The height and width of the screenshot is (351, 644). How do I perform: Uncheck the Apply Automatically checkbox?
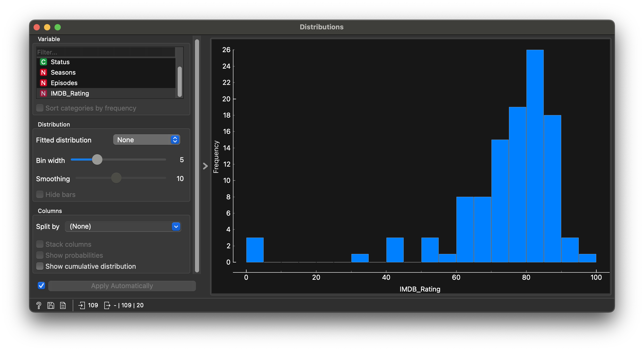pos(41,286)
